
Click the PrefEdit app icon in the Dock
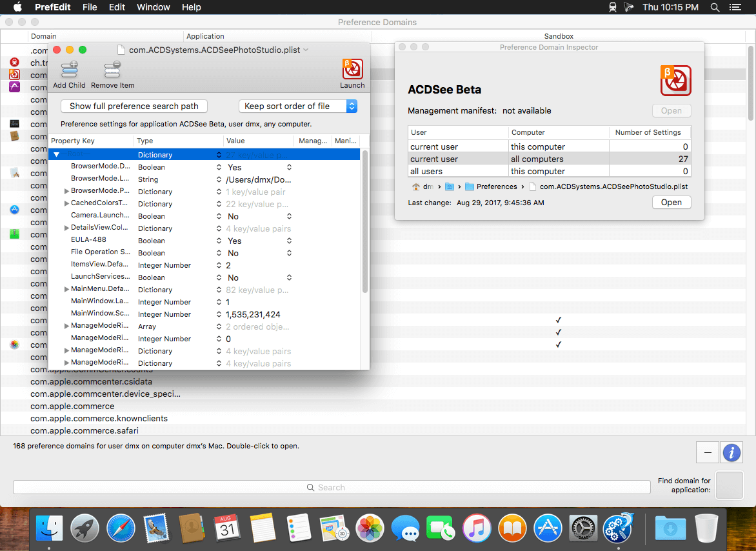point(619,528)
